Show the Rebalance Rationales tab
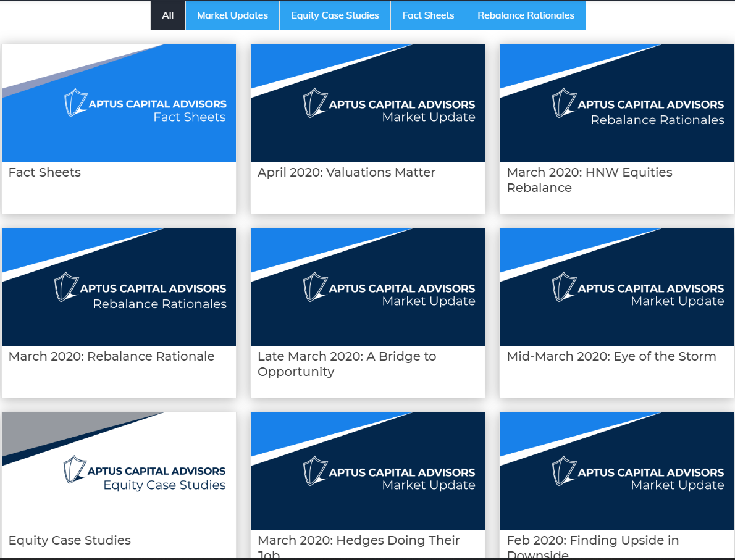This screenshot has height=560, width=735. coord(526,15)
